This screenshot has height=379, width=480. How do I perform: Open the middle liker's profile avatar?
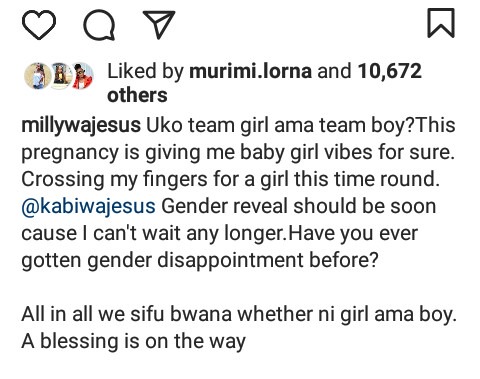point(60,76)
